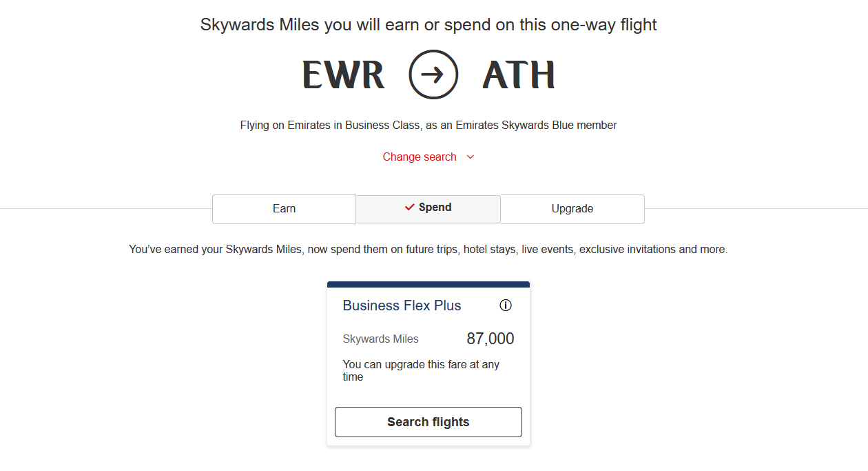The height and width of the screenshot is (471, 868).
Task: Click the upgrade this fare note text
Action: pyautogui.click(x=421, y=370)
